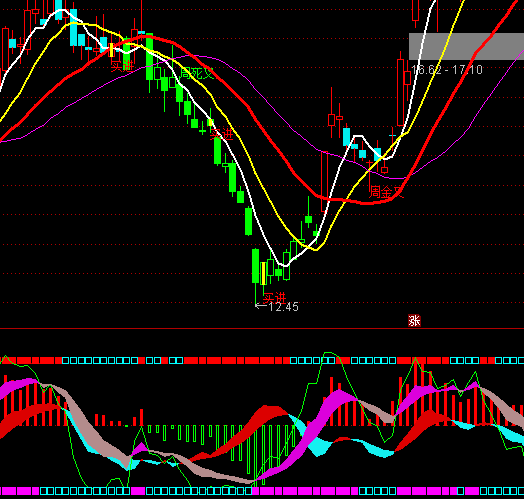Select the green oscillator line peak in indicator
The width and height of the screenshot is (524, 499).
coord(329,353)
